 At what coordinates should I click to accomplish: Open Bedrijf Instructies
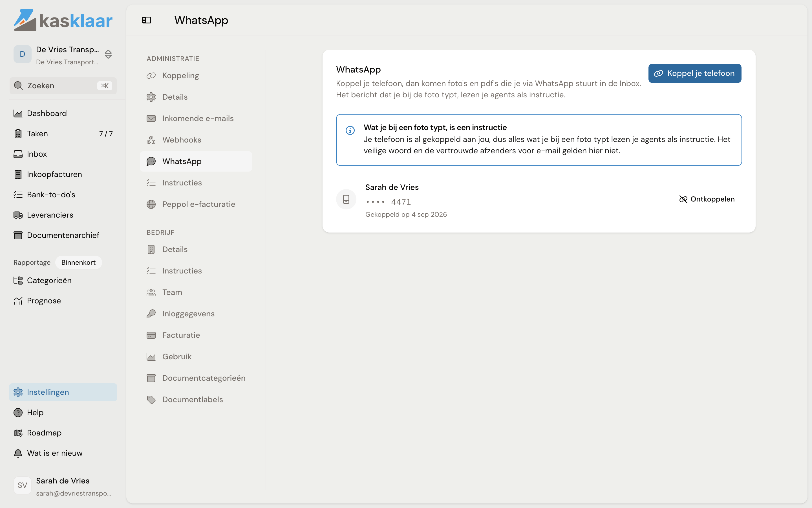pyautogui.click(x=196, y=271)
